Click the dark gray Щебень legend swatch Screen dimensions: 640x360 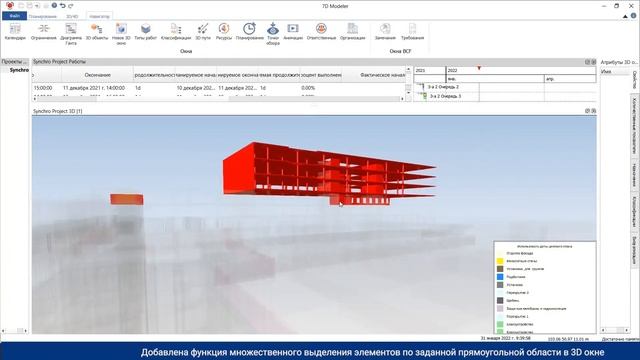tap(500, 300)
